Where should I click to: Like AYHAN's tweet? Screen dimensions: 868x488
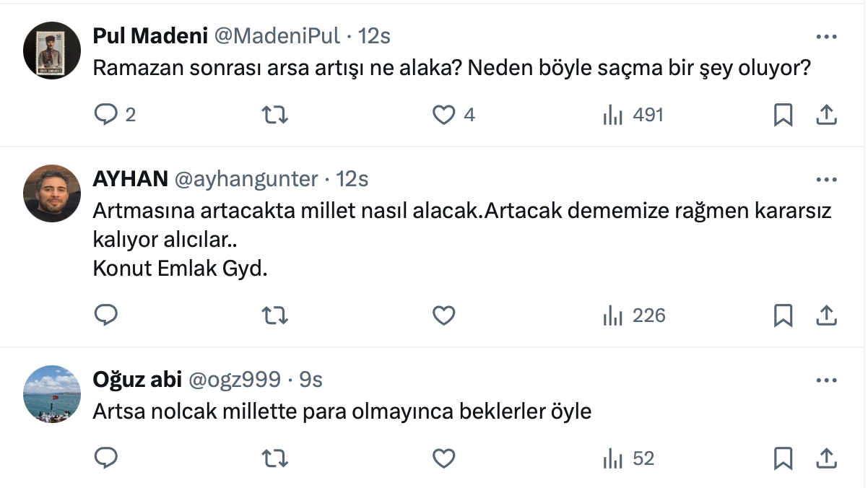pyautogui.click(x=443, y=315)
